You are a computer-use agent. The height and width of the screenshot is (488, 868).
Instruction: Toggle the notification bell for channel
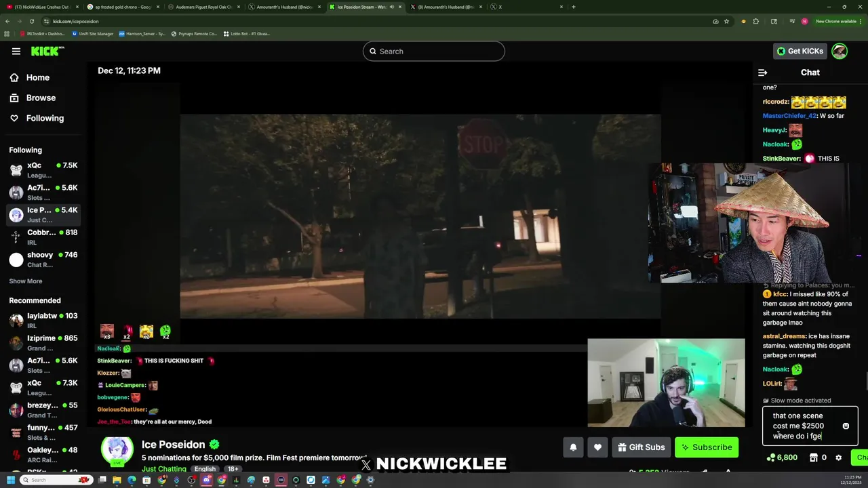(x=573, y=447)
